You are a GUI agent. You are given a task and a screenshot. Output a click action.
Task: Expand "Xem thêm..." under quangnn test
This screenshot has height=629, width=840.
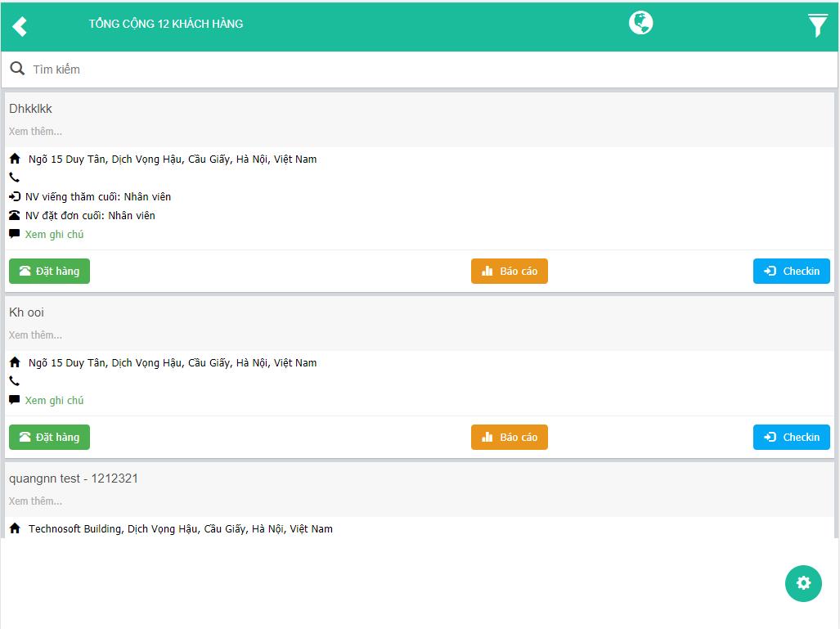35,501
